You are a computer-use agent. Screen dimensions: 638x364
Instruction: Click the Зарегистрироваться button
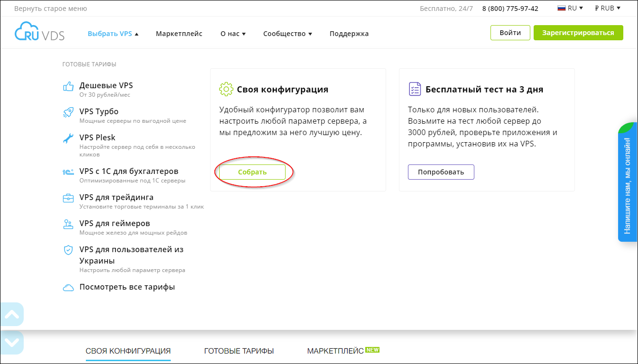click(578, 33)
